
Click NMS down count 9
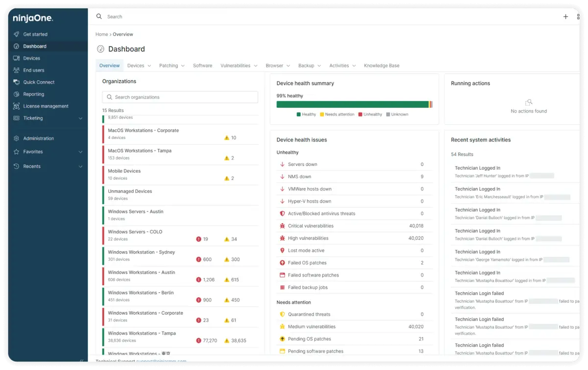coord(422,177)
